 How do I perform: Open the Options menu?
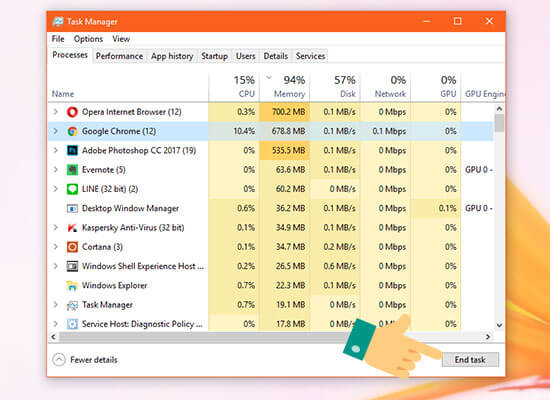(x=88, y=39)
